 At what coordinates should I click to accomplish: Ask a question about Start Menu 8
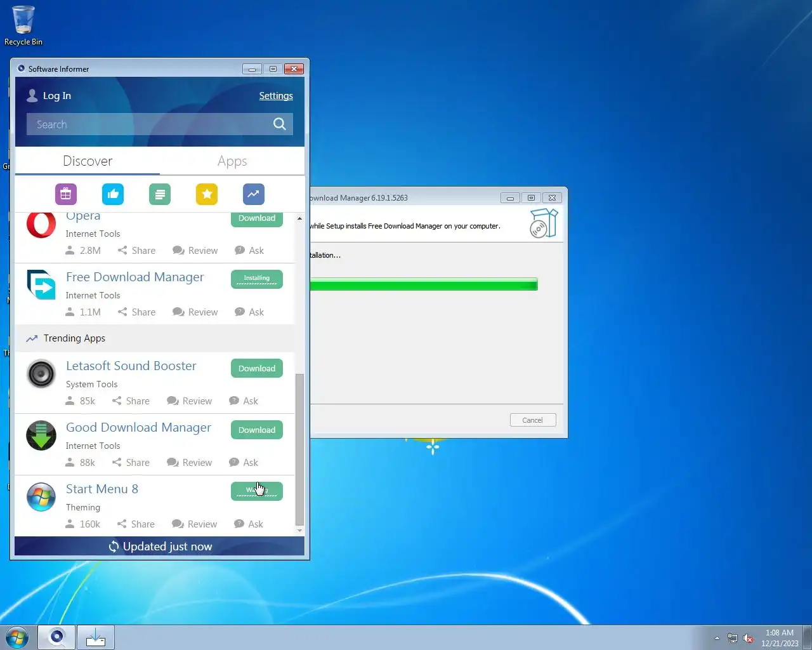pos(249,524)
